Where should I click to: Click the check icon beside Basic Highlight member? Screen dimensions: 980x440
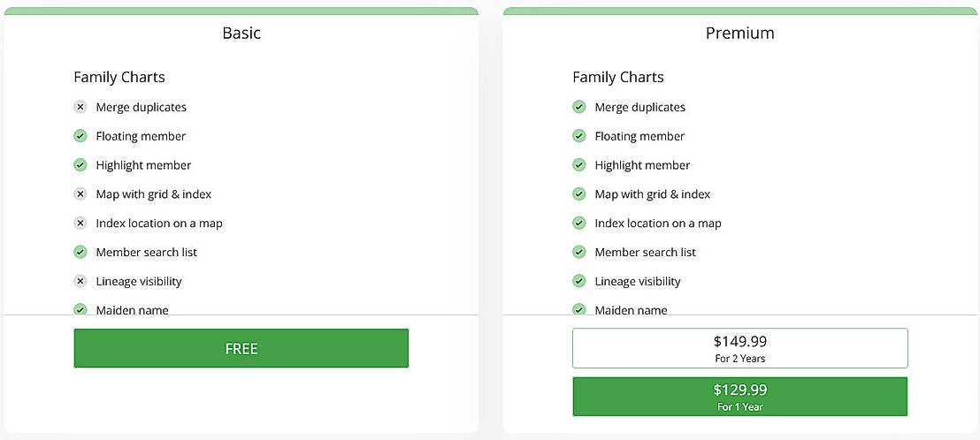tap(80, 165)
